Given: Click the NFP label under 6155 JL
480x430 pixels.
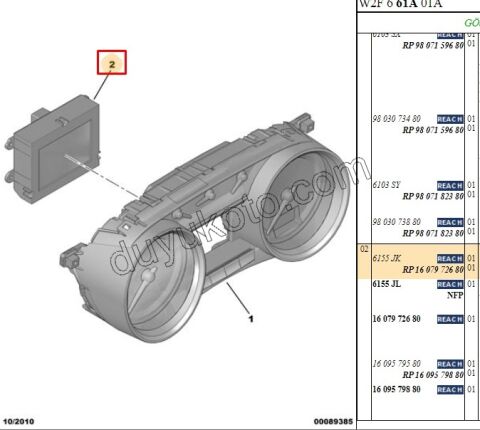Looking at the screenshot, I should tap(455, 295).
